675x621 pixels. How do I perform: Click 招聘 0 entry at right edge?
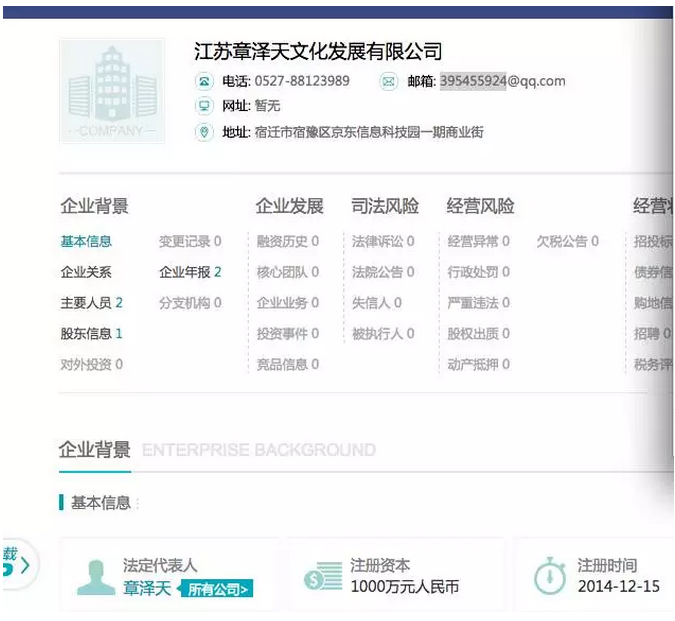(x=652, y=334)
